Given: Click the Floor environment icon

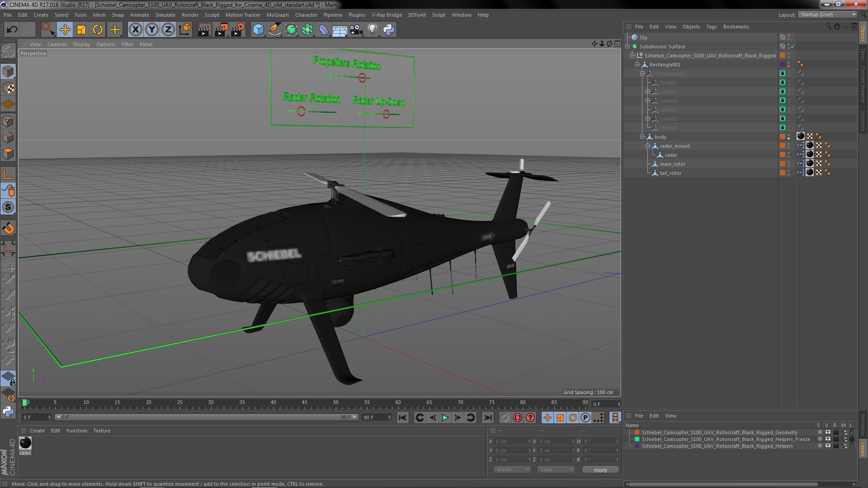Looking at the screenshot, I should [x=340, y=30].
